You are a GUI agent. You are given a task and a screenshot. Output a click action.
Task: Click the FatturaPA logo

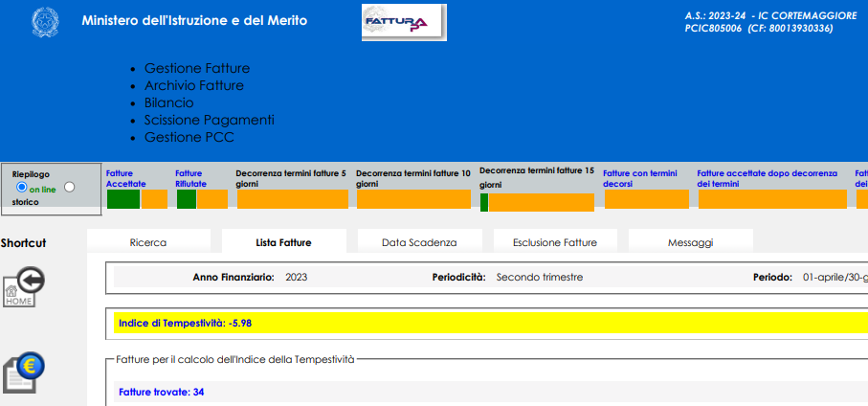403,23
